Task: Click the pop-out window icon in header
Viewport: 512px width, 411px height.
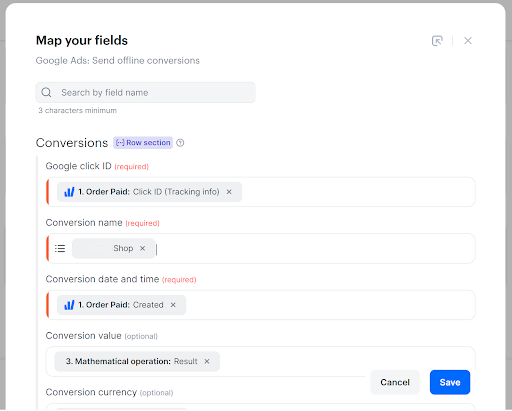Action: pos(437,41)
